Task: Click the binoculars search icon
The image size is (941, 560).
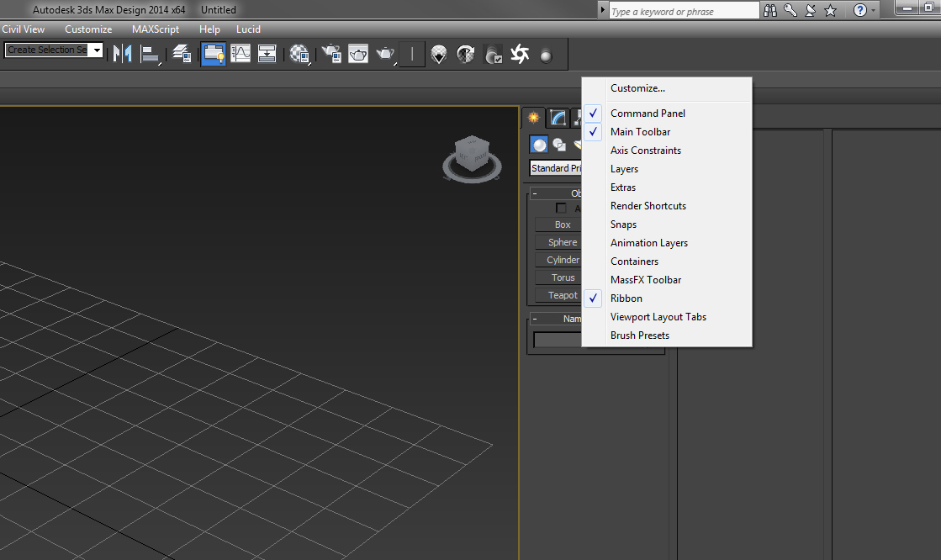Action: (x=770, y=10)
